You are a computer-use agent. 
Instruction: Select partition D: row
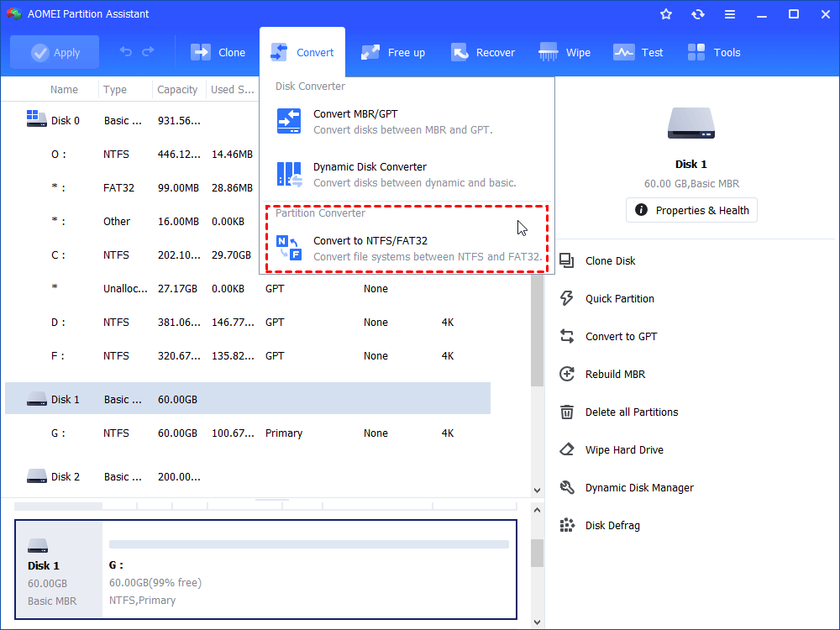248,322
